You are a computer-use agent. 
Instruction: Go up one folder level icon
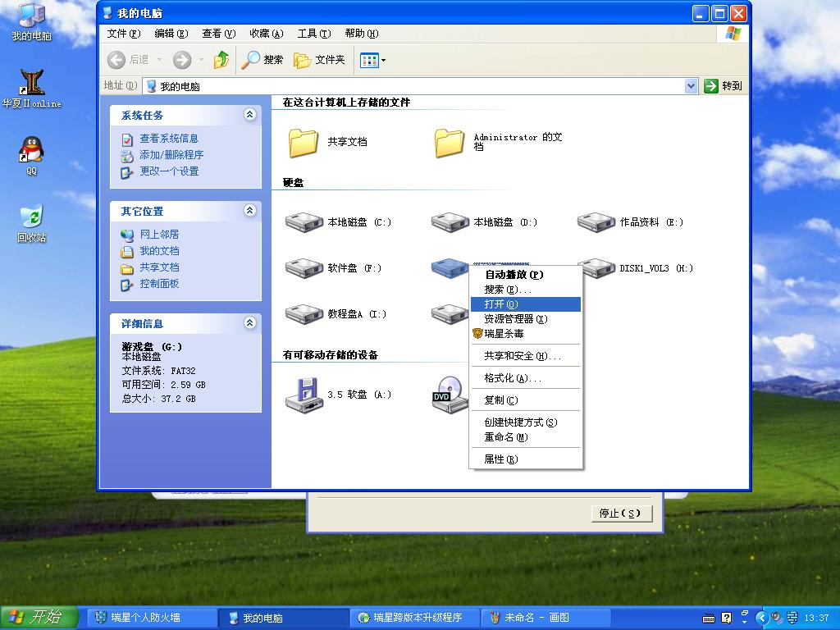[221, 60]
